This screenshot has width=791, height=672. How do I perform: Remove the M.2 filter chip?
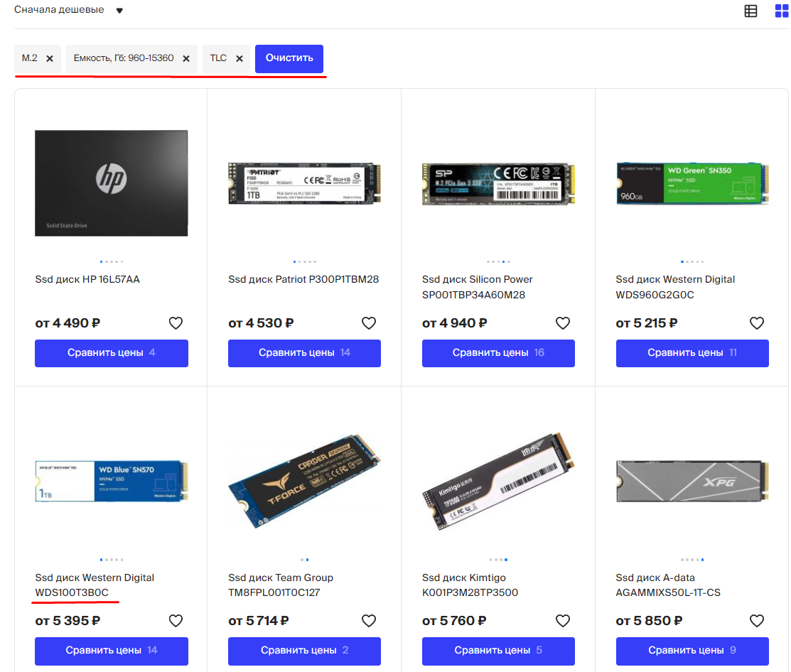(50, 58)
